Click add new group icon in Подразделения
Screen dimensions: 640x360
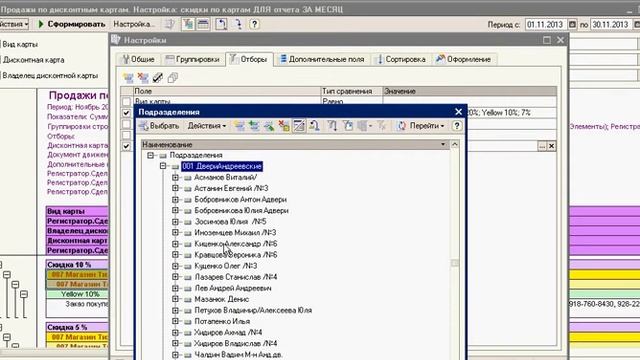[253, 126]
